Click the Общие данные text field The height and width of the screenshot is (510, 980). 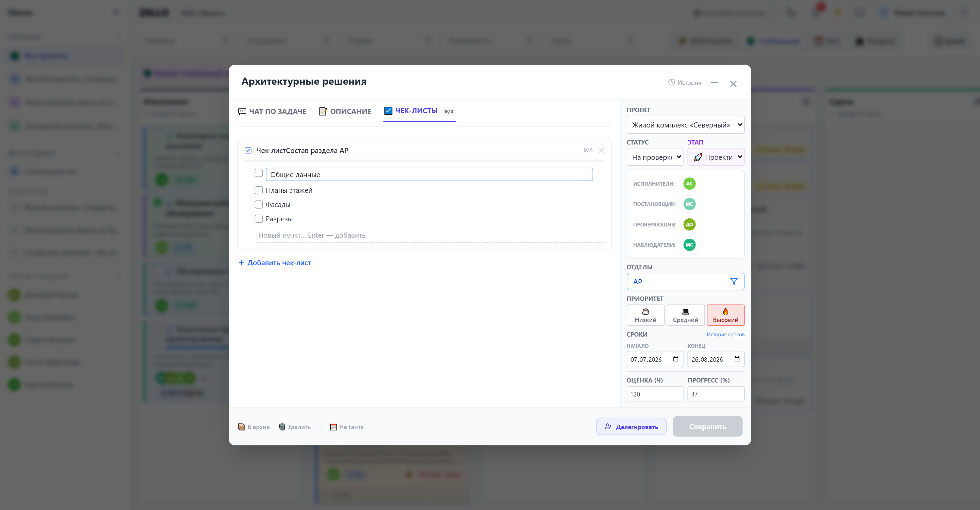429,174
